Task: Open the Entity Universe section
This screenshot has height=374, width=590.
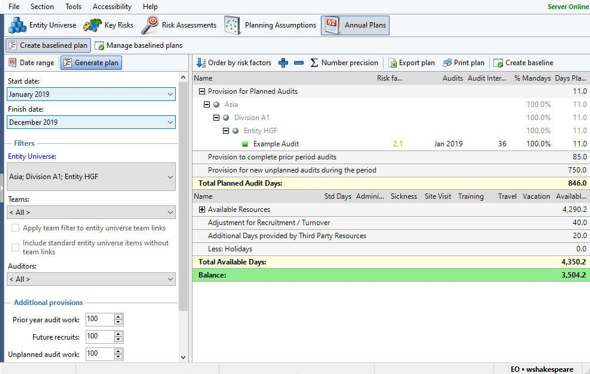Action: pyautogui.click(x=42, y=25)
